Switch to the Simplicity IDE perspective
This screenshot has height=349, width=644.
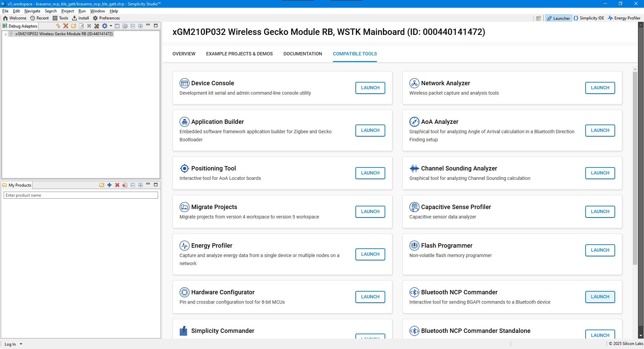tap(589, 18)
